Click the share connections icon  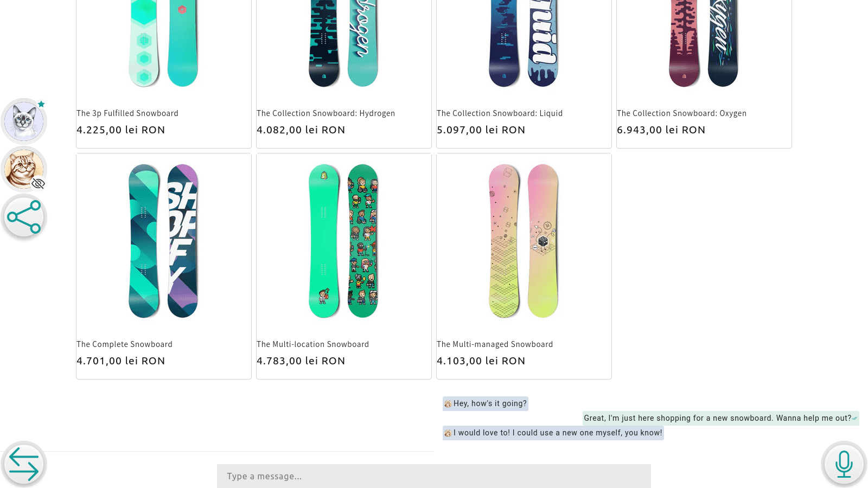click(24, 216)
